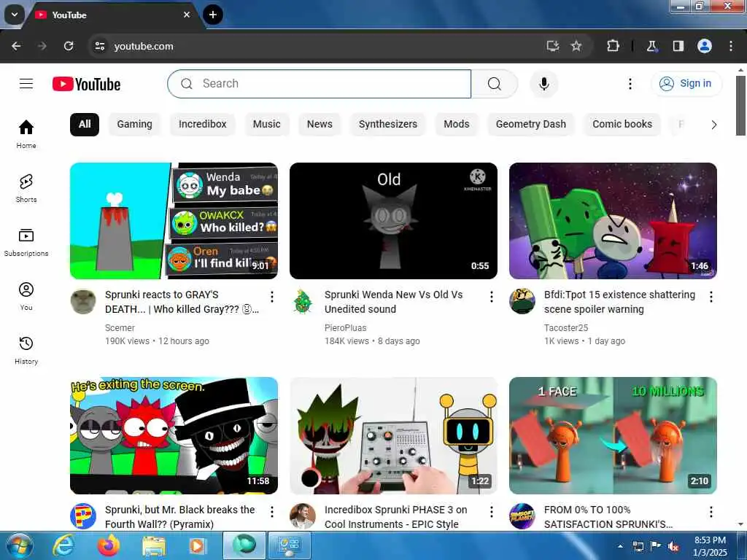Open the YouTube hamburger guide menu
747x560 pixels.
(26, 84)
